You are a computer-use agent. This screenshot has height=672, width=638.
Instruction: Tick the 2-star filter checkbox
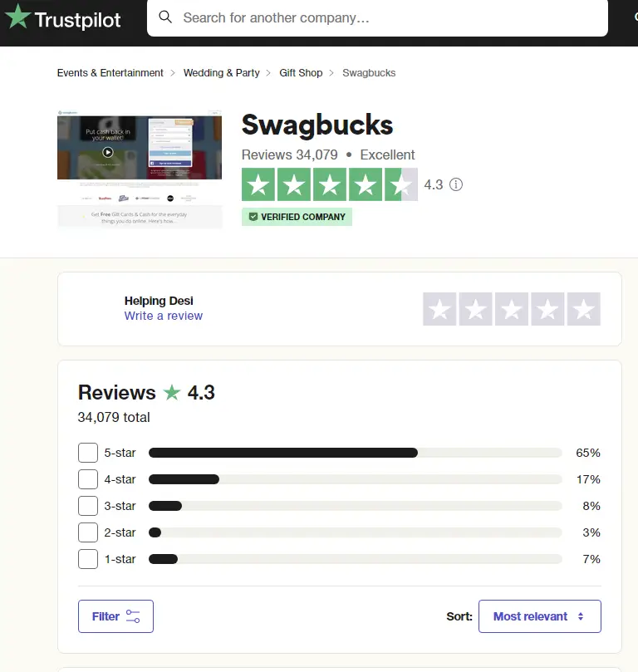click(88, 532)
